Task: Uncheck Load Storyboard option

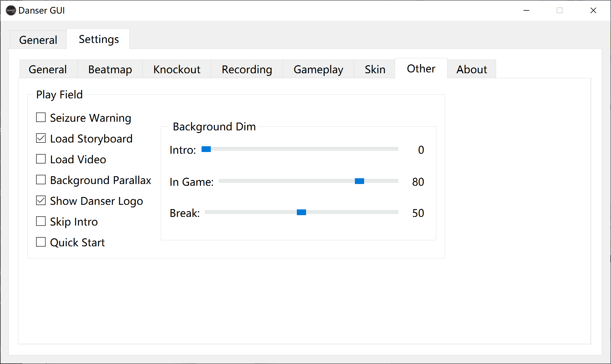Action: pos(41,138)
